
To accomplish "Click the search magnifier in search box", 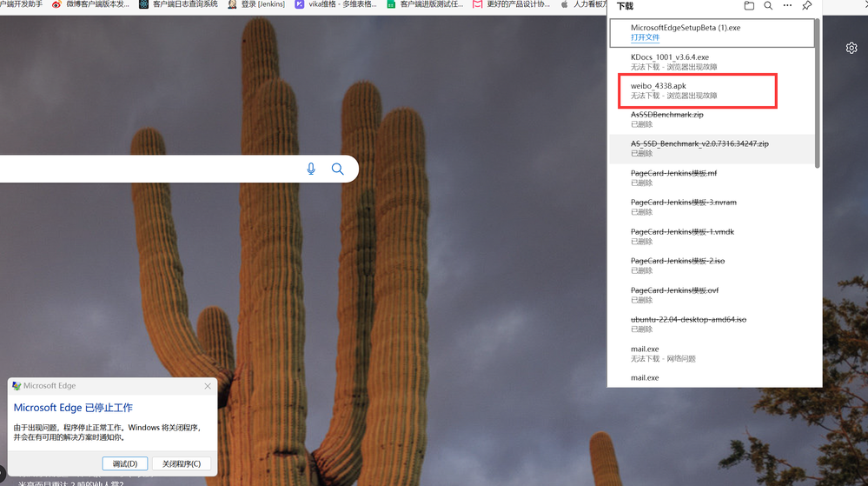I will point(338,169).
